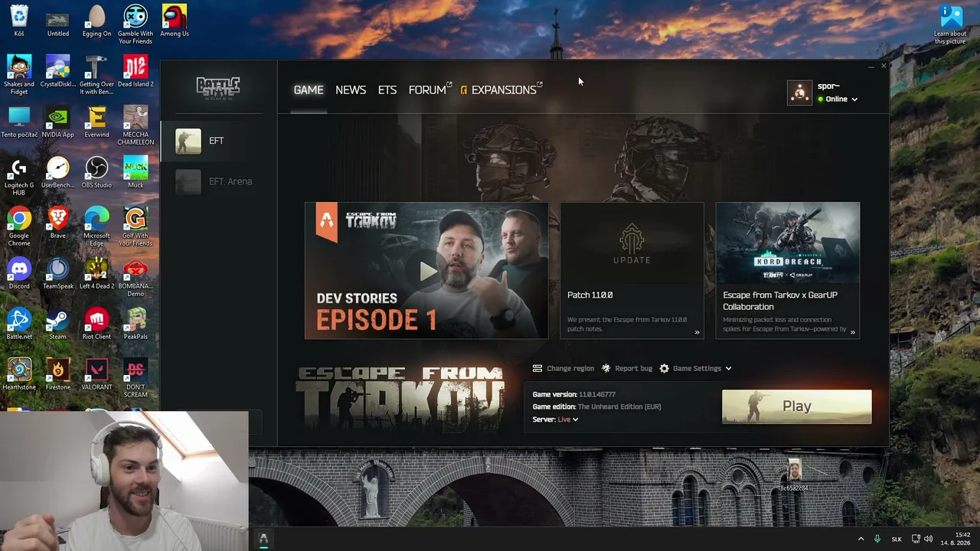Select the BOMBANANA Demo desktop icon

click(136, 277)
